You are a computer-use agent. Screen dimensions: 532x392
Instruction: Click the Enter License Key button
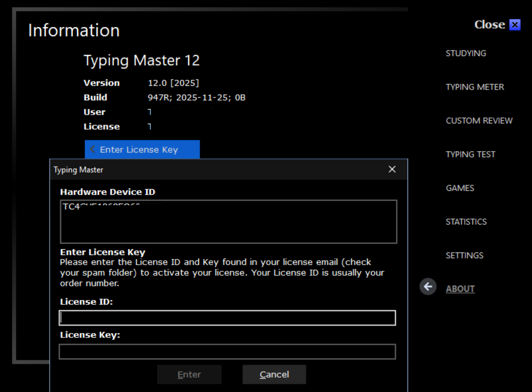tap(142, 149)
